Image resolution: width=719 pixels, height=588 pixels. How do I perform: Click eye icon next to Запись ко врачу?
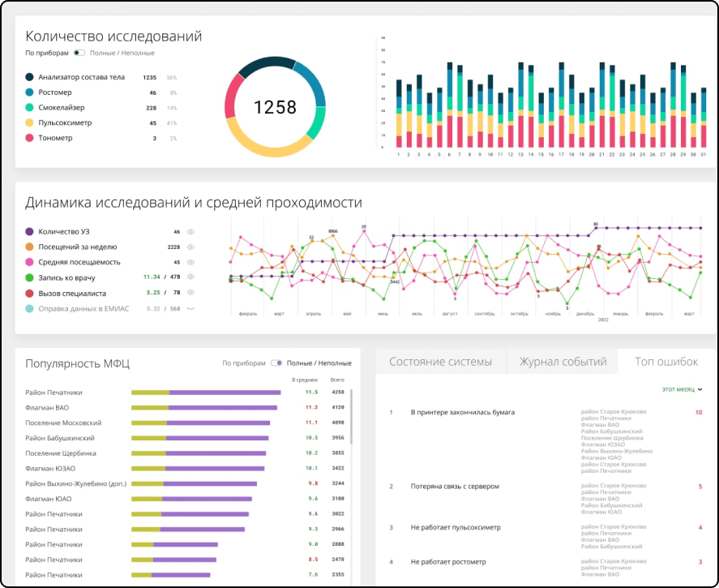pyautogui.click(x=190, y=277)
